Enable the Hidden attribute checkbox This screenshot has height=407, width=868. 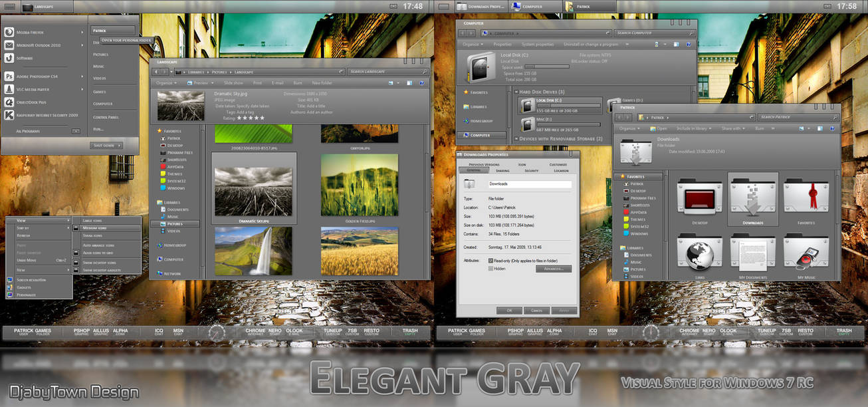[490, 269]
